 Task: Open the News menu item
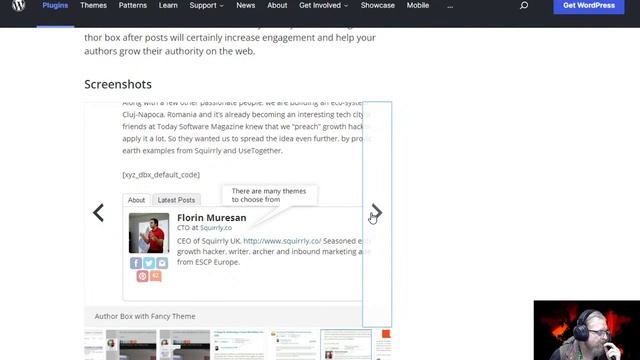tap(246, 5)
